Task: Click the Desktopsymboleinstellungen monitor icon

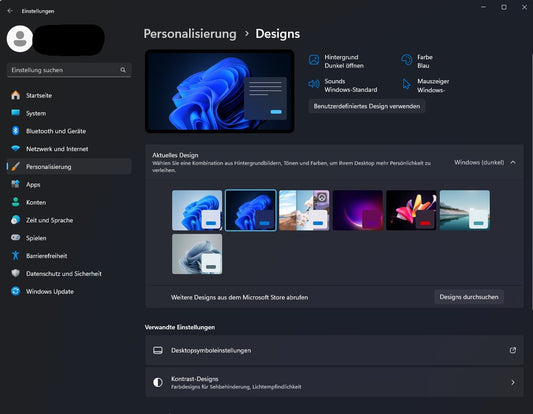Action: point(158,350)
